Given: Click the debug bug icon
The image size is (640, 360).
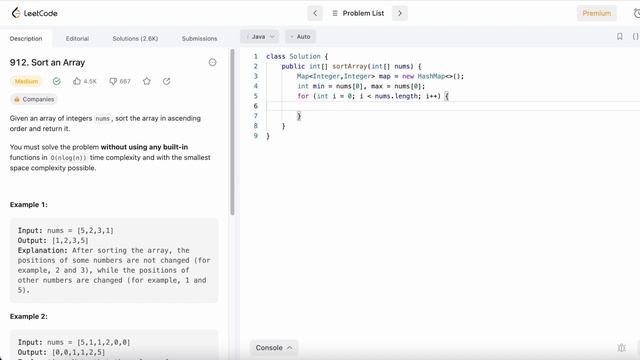Looking at the screenshot, I should coord(621,348).
